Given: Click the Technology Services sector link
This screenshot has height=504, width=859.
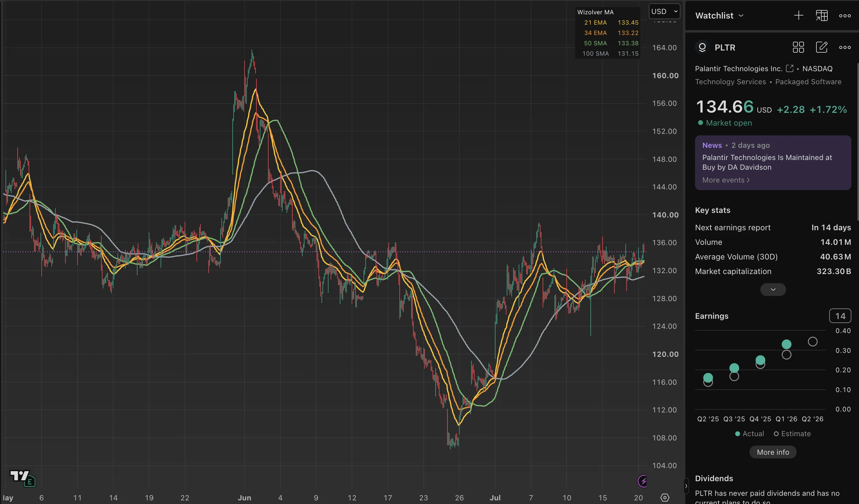Looking at the screenshot, I should tap(731, 82).
